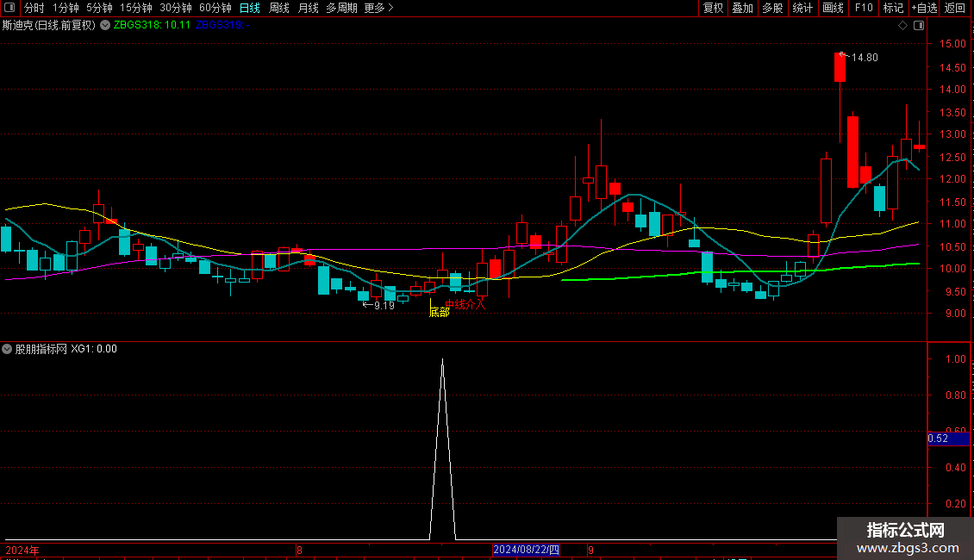Click the XG1: 0.00 indicator value
The width and height of the screenshot is (974, 560).
94,349
